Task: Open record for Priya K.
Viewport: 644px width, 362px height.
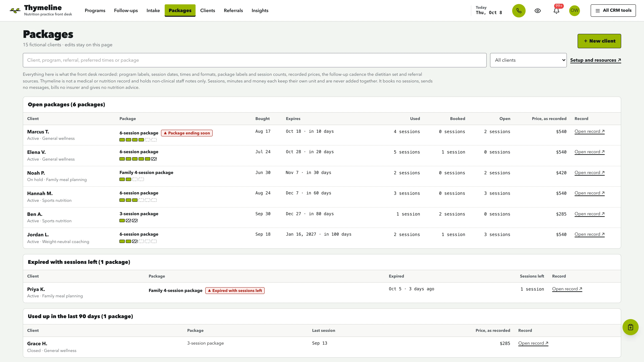Action: [567, 289]
